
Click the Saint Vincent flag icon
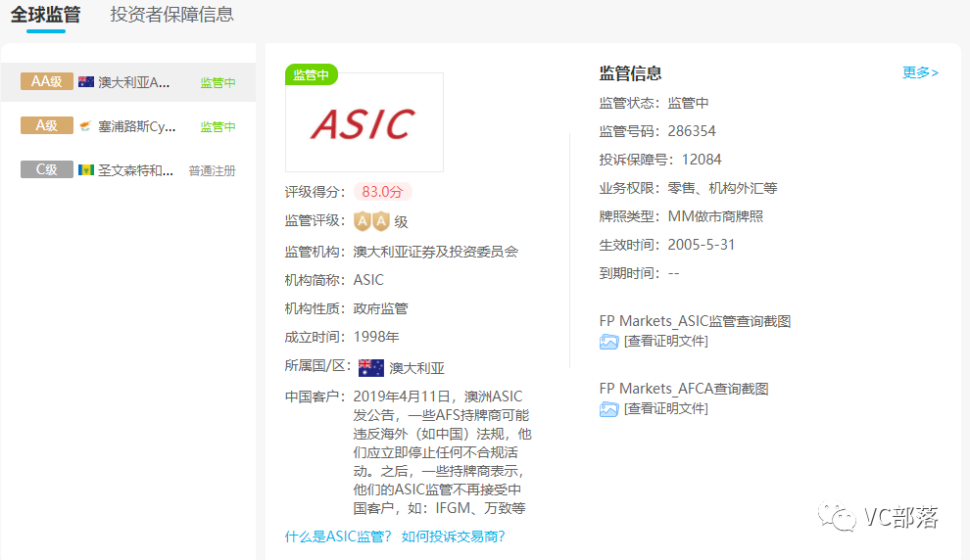(x=86, y=170)
